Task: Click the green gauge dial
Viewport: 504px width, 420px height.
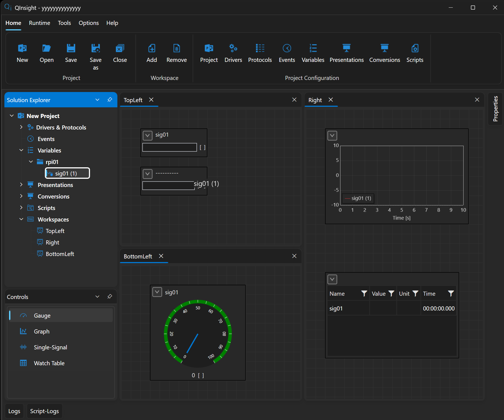Action: click(198, 333)
